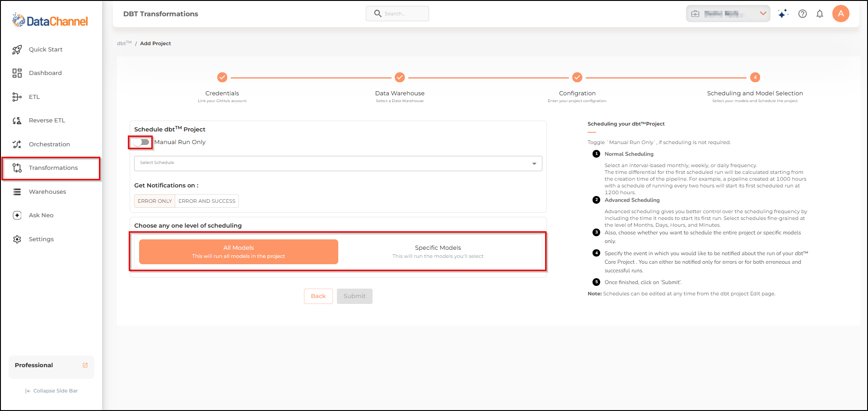The width and height of the screenshot is (868, 411).
Task: Click the Dashboard grid icon
Action: point(17,73)
